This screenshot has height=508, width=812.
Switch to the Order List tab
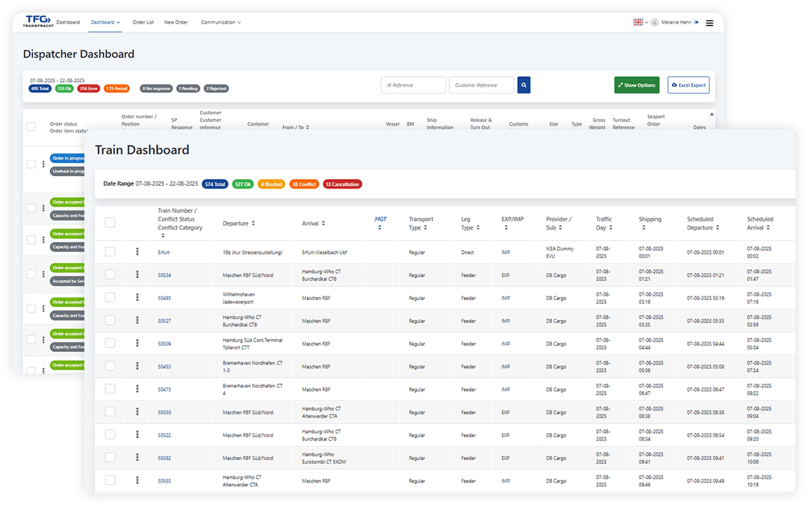tap(143, 22)
